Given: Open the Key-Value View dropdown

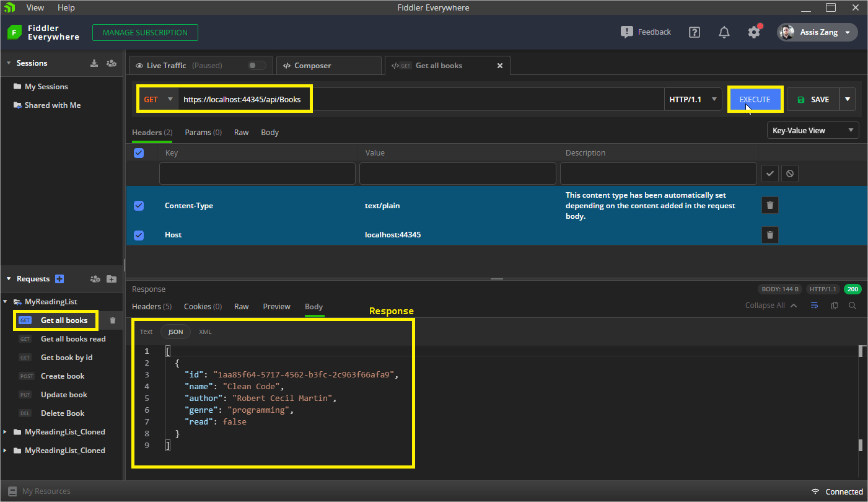Looking at the screenshot, I should click(x=812, y=131).
